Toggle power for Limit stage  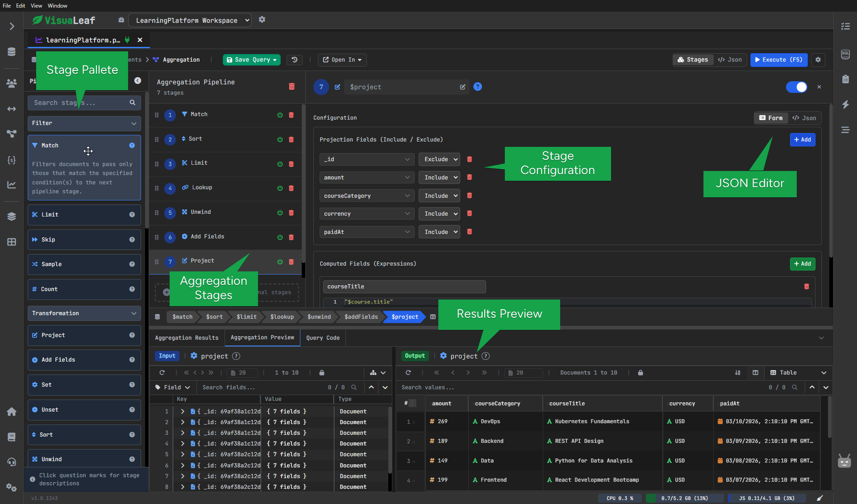click(280, 164)
